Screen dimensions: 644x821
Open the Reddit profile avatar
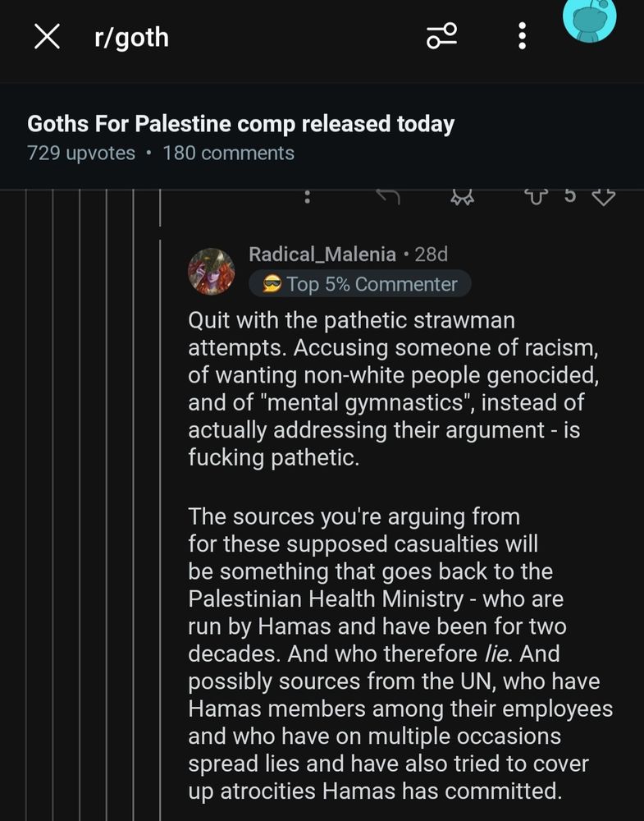589,18
